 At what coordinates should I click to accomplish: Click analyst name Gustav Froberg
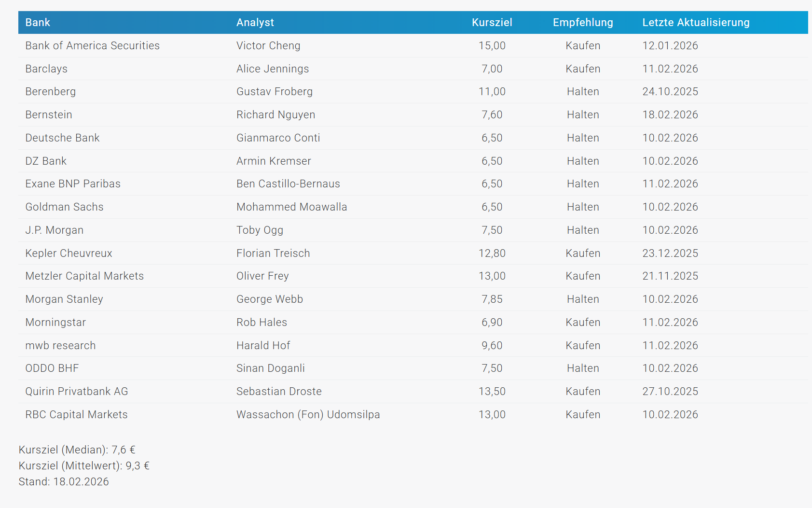tap(275, 92)
